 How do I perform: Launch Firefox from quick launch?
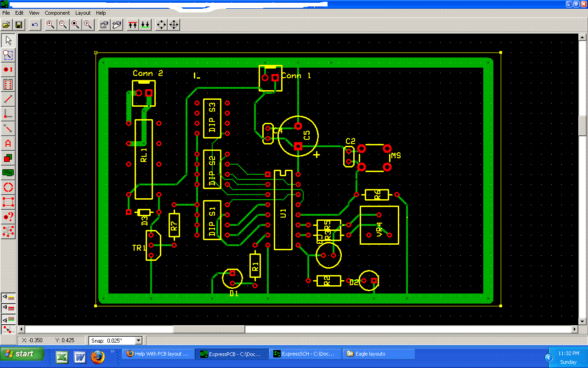(x=97, y=357)
